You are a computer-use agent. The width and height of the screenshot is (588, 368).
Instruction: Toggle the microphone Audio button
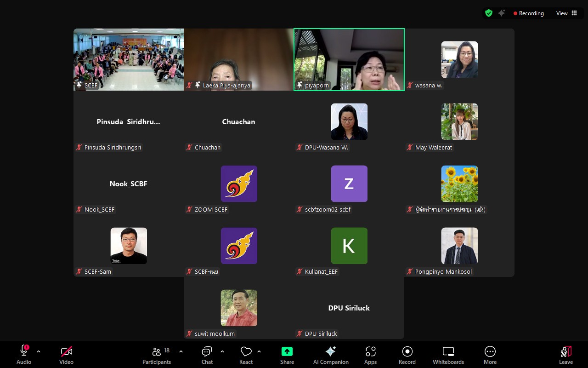pos(24,355)
